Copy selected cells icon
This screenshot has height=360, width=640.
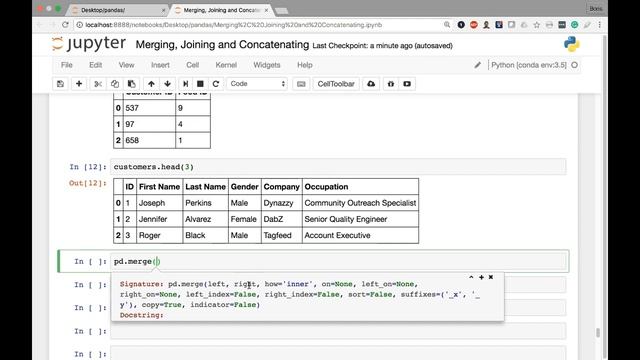(115, 84)
